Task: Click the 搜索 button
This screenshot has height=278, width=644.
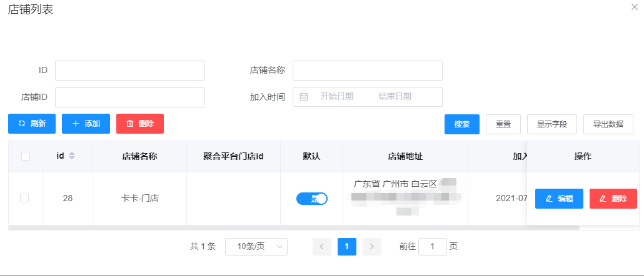Action: point(462,124)
